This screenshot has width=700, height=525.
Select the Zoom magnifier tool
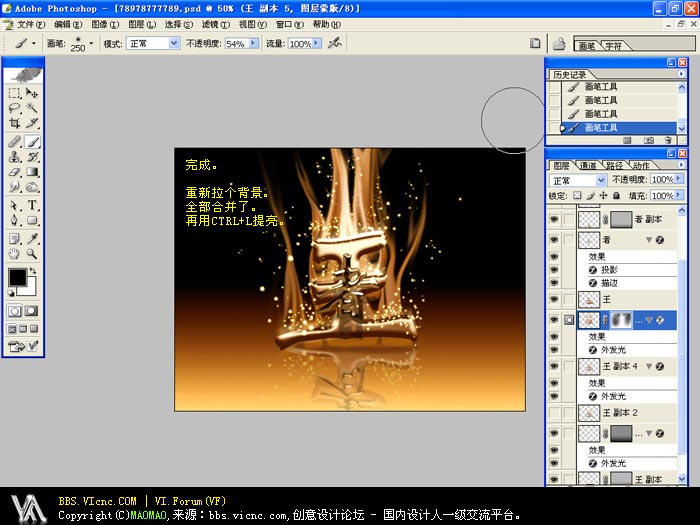coord(32,254)
